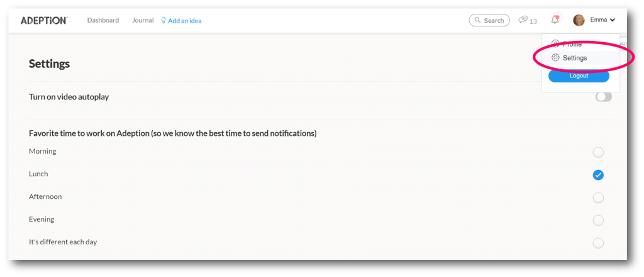Open the notifications bell

[x=555, y=20]
